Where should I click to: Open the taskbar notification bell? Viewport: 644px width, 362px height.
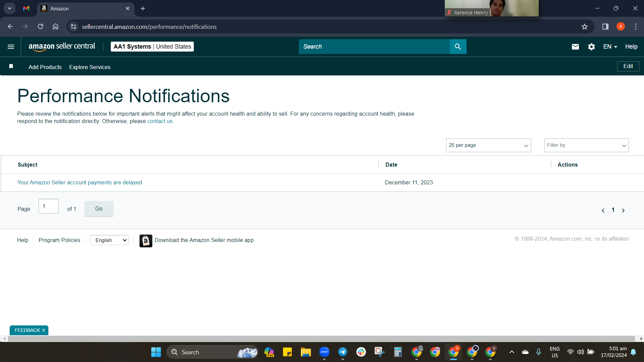point(633,352)
